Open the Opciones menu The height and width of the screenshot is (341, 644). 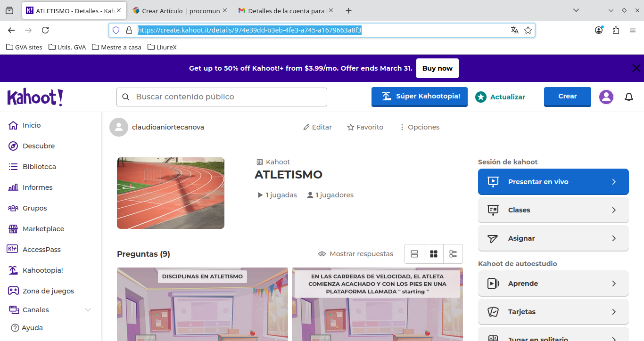click(419, 127)
